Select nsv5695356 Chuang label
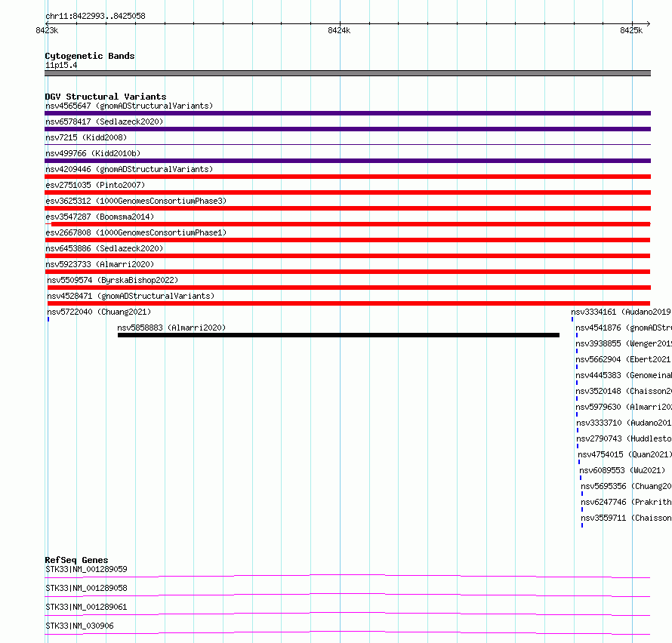672x643 pixels. pos(626,486)
